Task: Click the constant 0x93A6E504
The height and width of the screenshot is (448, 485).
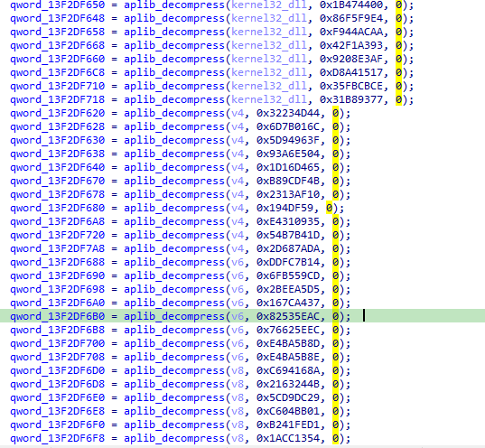Action: coord(288,154)
